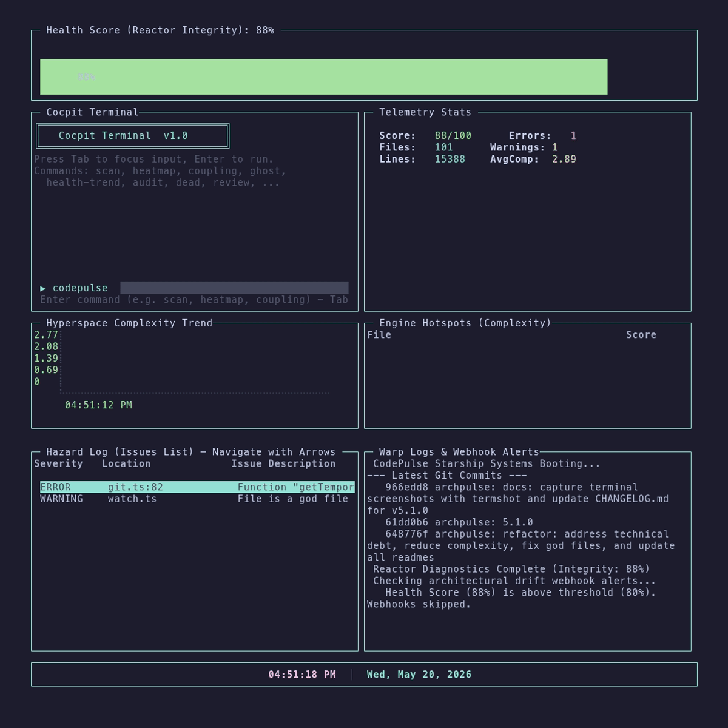The image size is (728, 728).
Task: Click the Hyperspace Complexity Trend panel title
Action: tap(129, 323)
